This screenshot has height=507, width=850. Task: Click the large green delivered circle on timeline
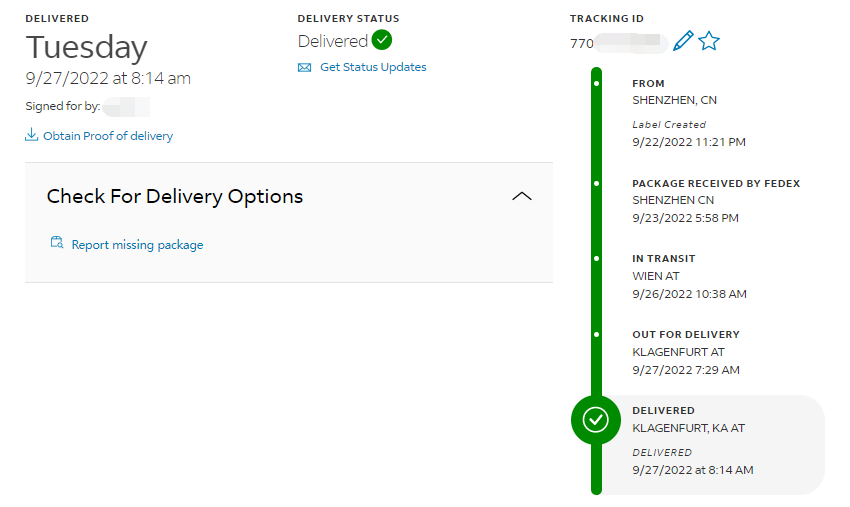(x=596, y=420)
